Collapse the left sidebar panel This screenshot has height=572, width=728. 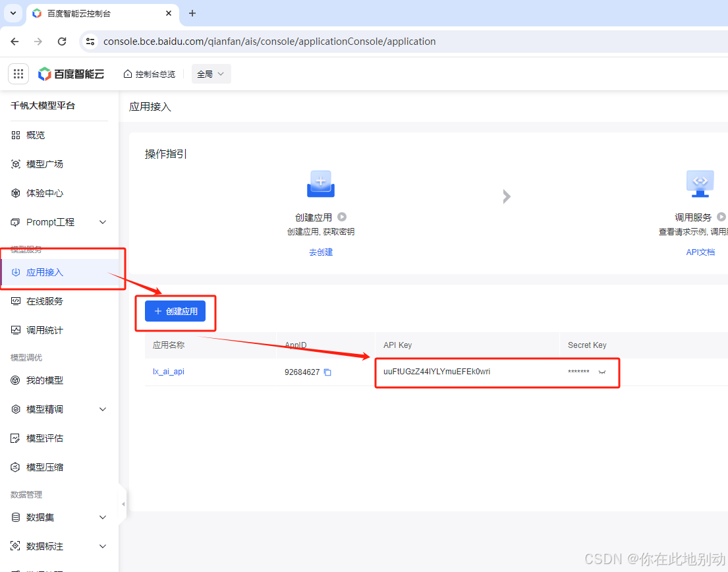click(123, 504)
